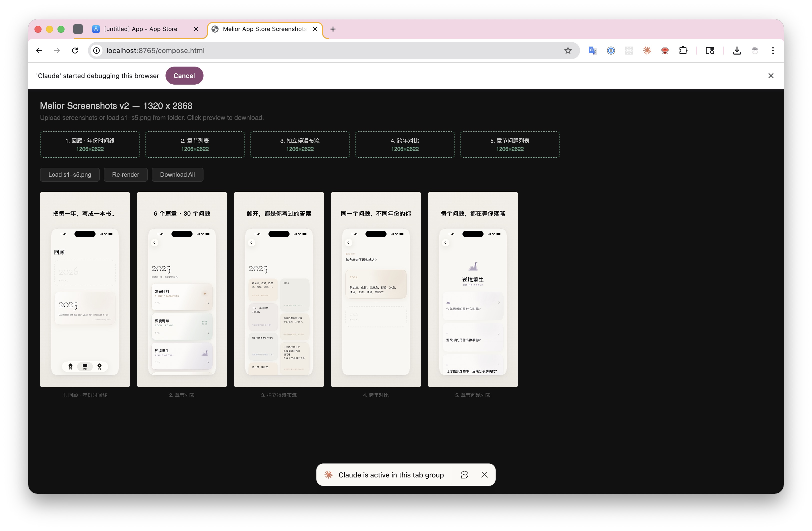View site information for localhost

click(97, 51)
